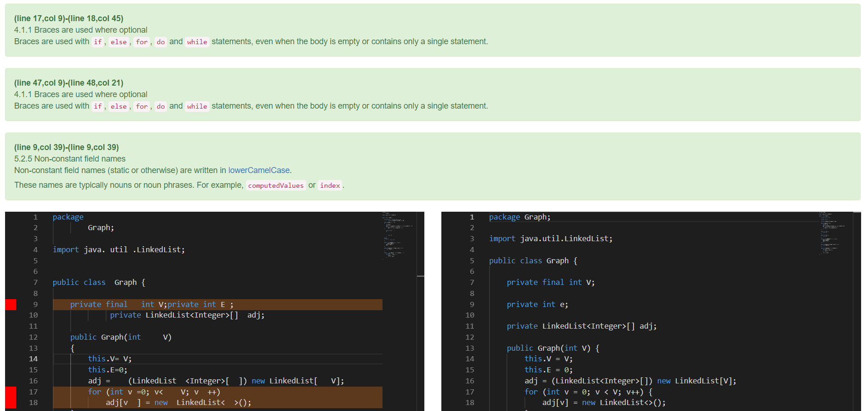Click line number 14 in left editor
Image resolution: width=868 pixels, height=411 pixels.
(x=33, y=359)
